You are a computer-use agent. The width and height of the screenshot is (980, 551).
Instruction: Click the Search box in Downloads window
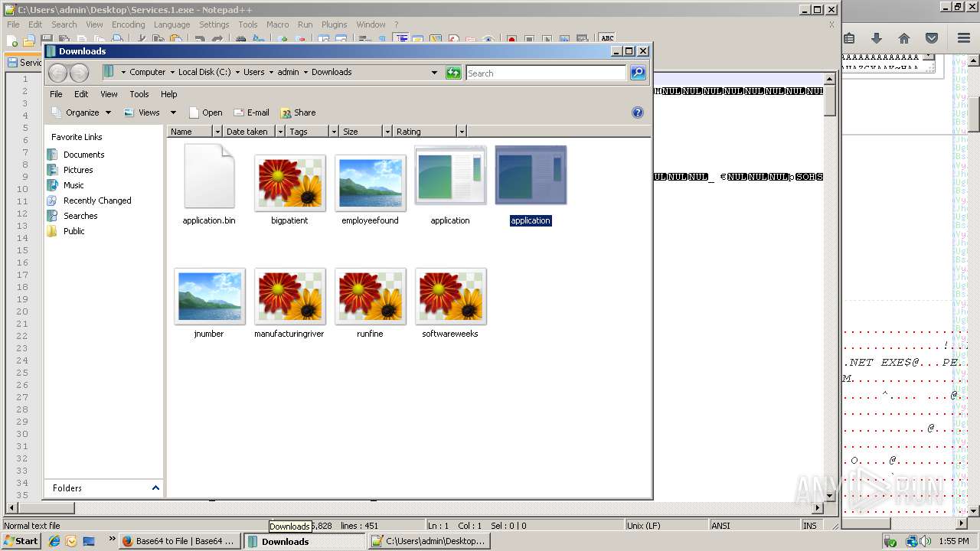(x=546, y=73)
